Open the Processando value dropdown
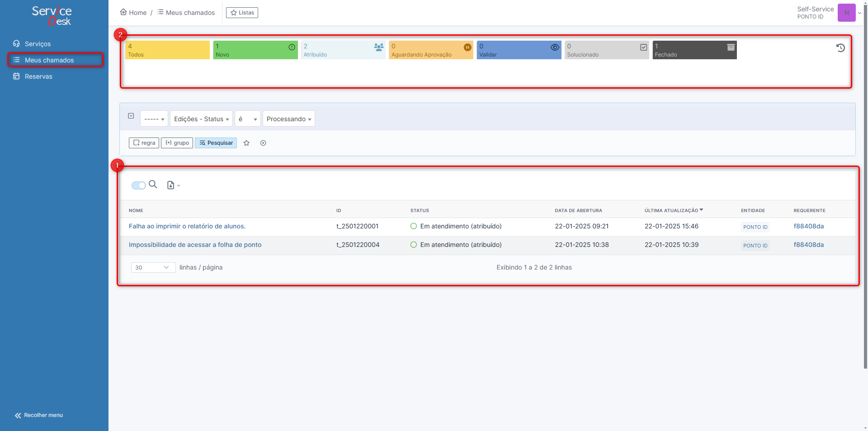868x431 pixels. point(289,119)
